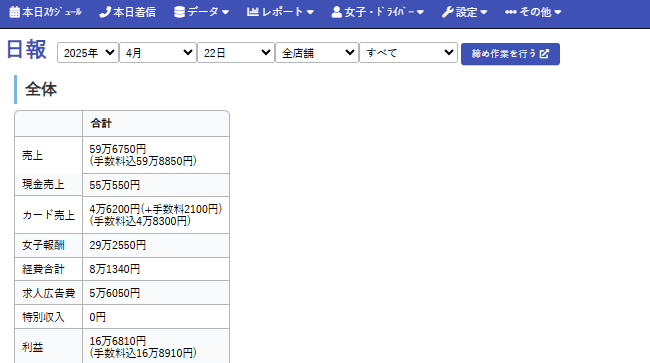Click the caret arrow next to その他
Screen dimensions: 650x363
[558, 12]
